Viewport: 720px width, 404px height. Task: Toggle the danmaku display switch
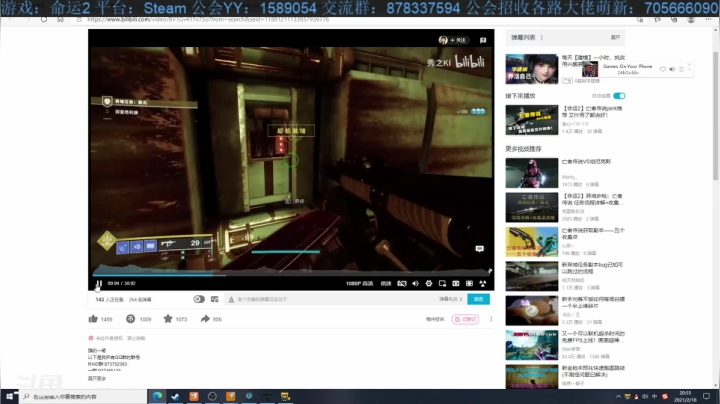(x=199, y=299)
